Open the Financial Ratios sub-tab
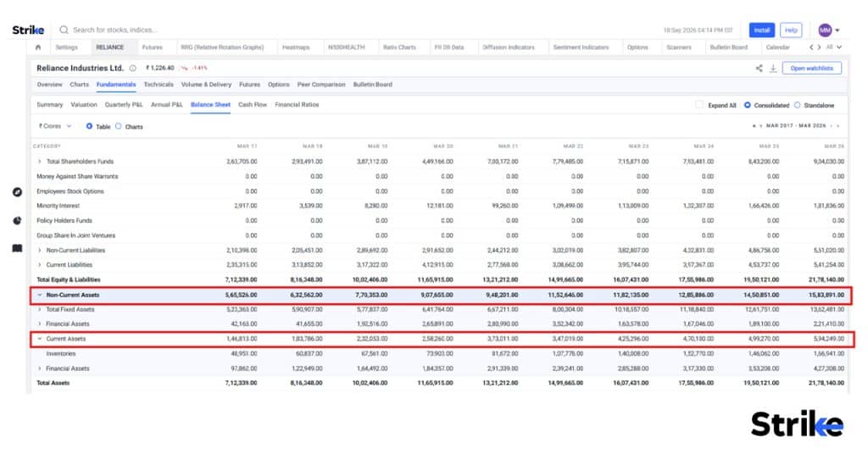The image size is (868, 459). 298,104
